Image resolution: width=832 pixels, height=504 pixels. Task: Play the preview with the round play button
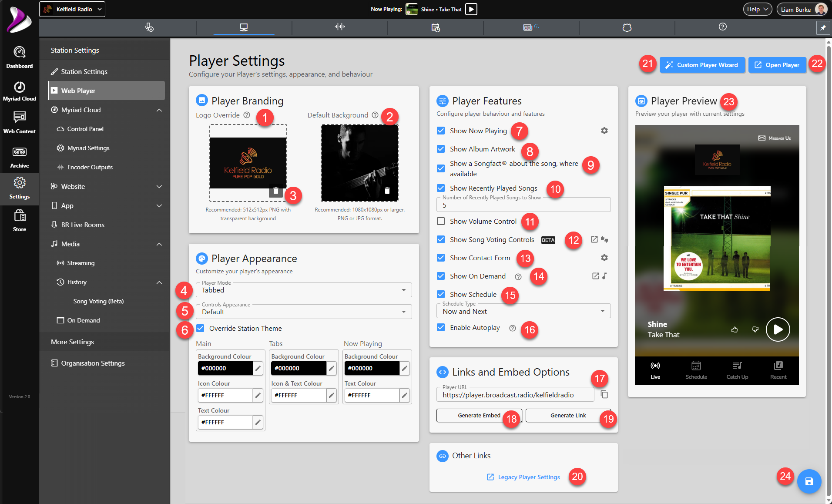point(778,329)
